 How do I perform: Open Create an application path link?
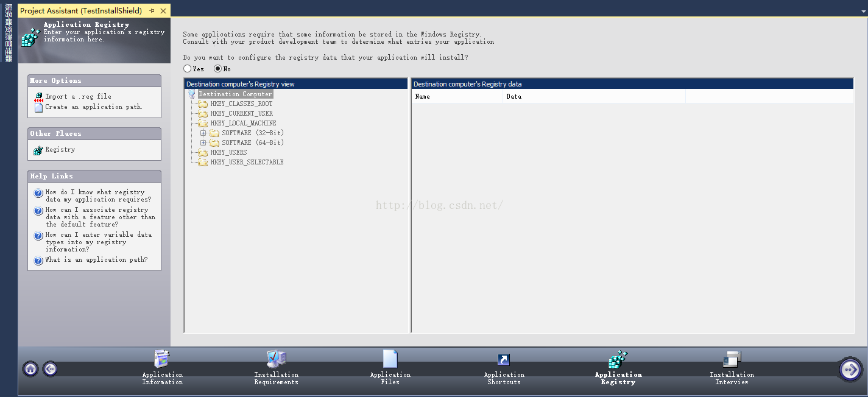tap(94, 107)
